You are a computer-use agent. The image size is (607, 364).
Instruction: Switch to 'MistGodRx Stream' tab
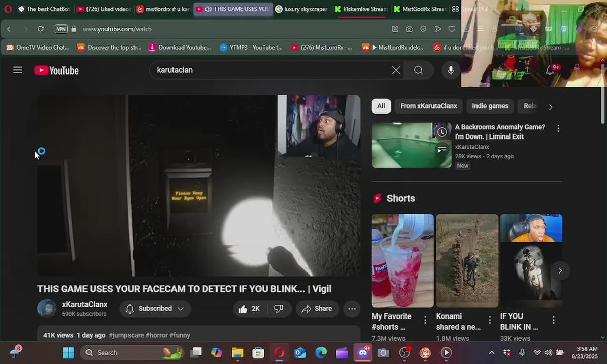pyautogui.click(x=420, y=9)
